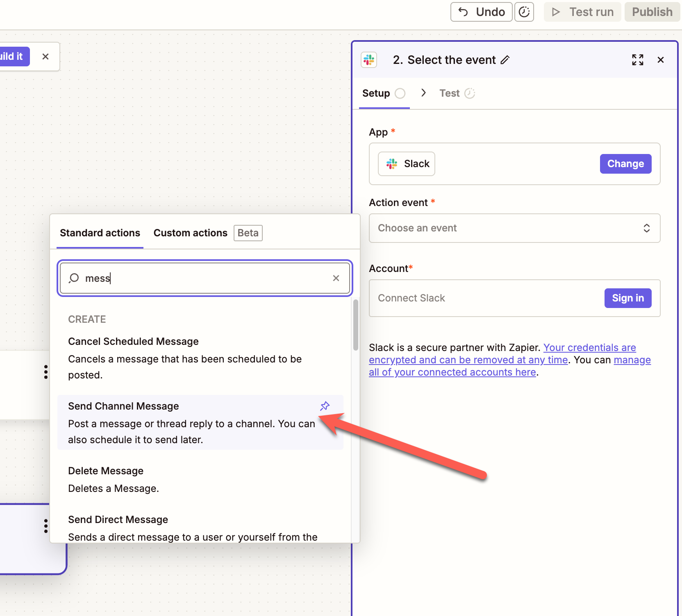The height and width of the screenshot is (616, 682).
Task: Open the lower step's three-dot menu
Action: (x=46, y=526)
